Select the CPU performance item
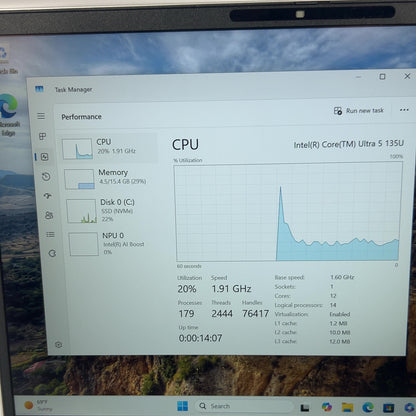416x416 pixels. coord(108,148)
